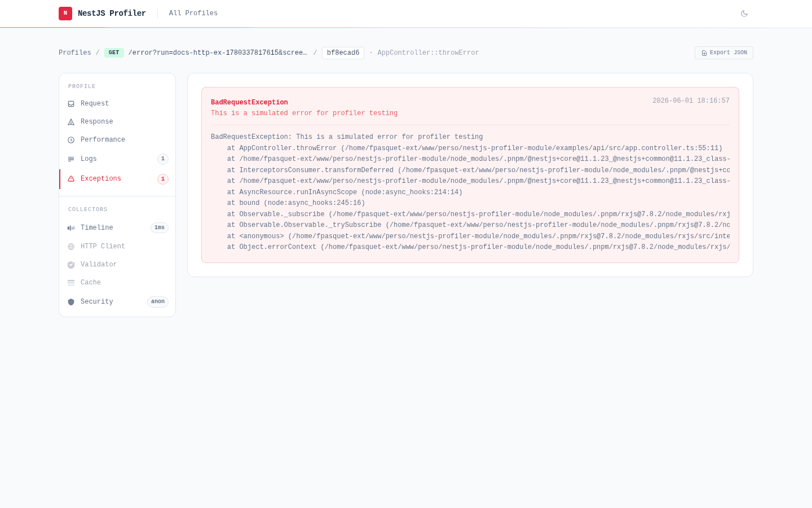Click the Timeline bars icon

71,228
